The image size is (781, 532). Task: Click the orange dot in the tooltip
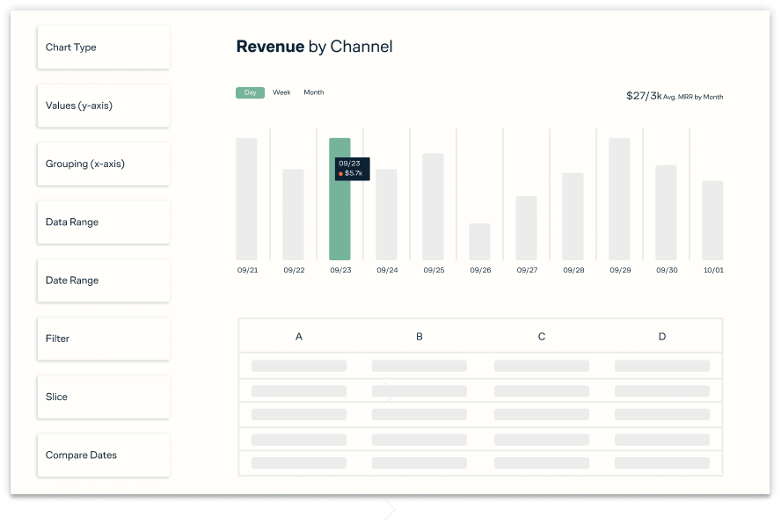[x=340, y=174]
